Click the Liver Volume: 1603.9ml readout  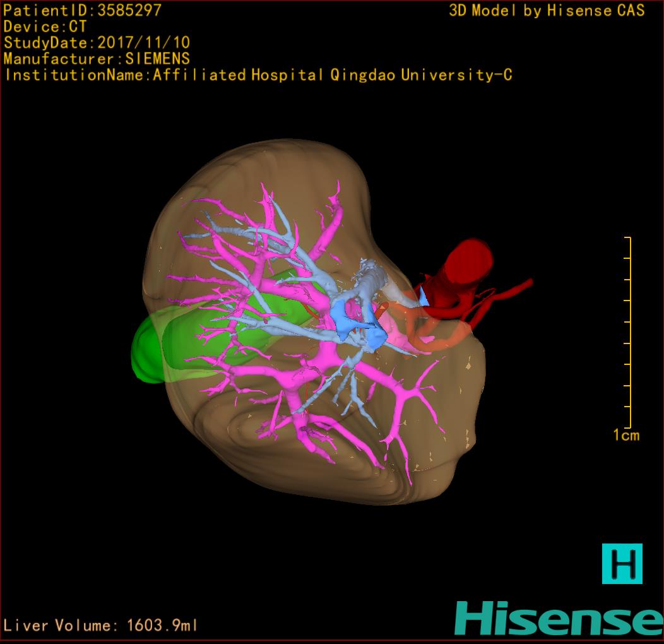[101, 625]
